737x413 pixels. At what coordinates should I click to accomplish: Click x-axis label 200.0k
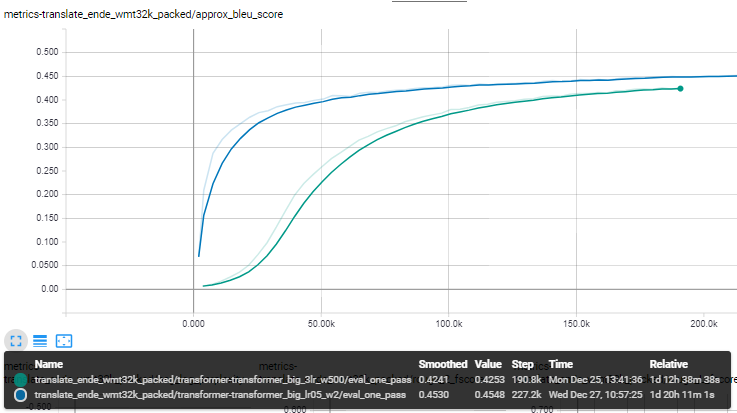pyautogui.click(x=704, y=324)
